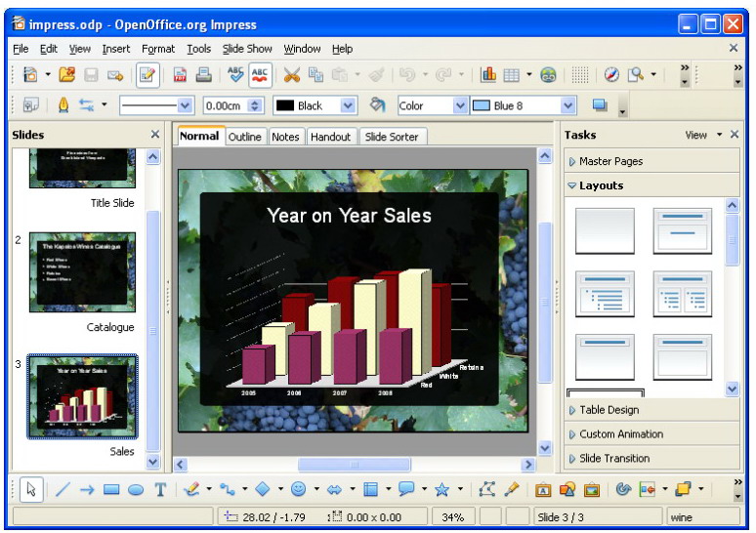
Task: Click the Line Width 0.00cm field
Action: tap(226, 105)
